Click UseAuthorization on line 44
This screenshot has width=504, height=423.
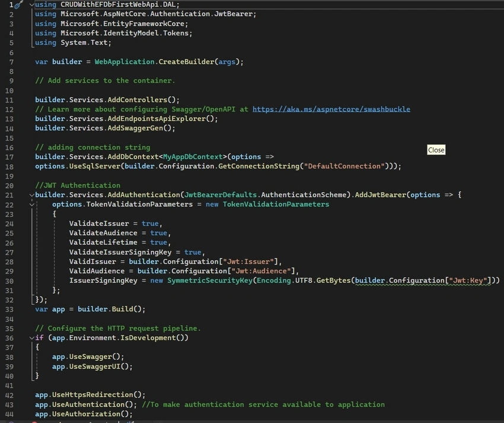pos(86,414)
